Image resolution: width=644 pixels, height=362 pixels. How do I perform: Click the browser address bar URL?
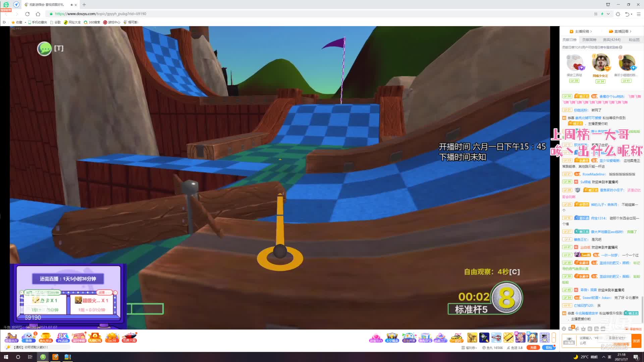point(101,14)
